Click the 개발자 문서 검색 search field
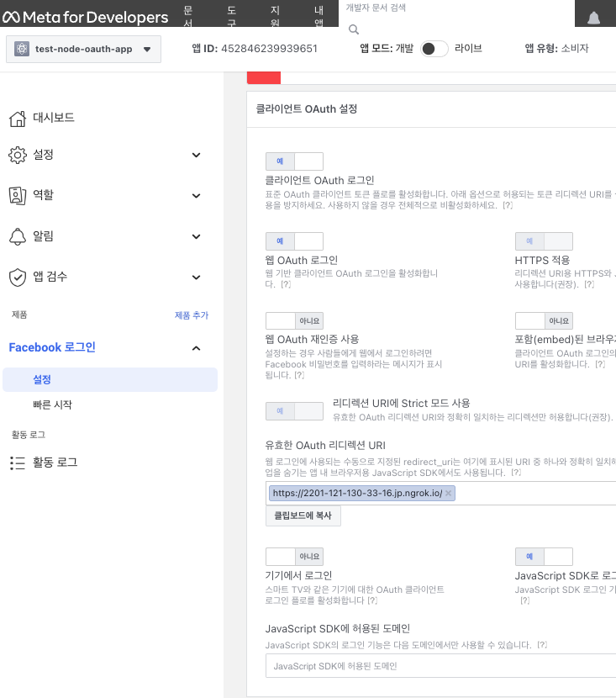The image size is (616, 698). tap(457, 8)
